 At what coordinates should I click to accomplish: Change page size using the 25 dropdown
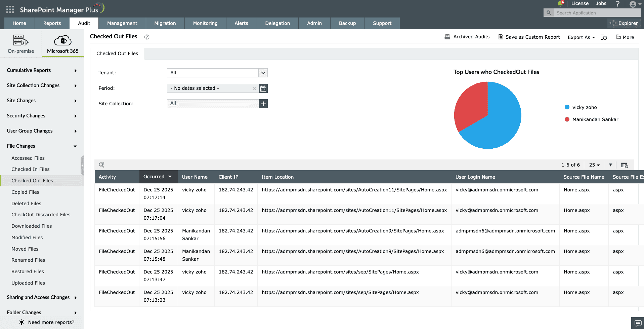pos(594,165)
